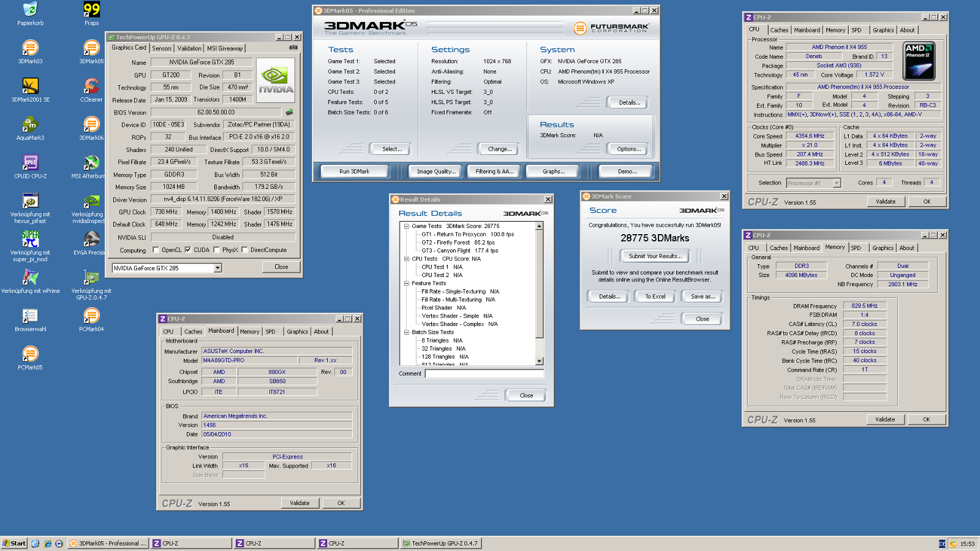Click the show desktop quick launch icon
The height and width of the screenshot is (551, 980).
pos(36,544)
